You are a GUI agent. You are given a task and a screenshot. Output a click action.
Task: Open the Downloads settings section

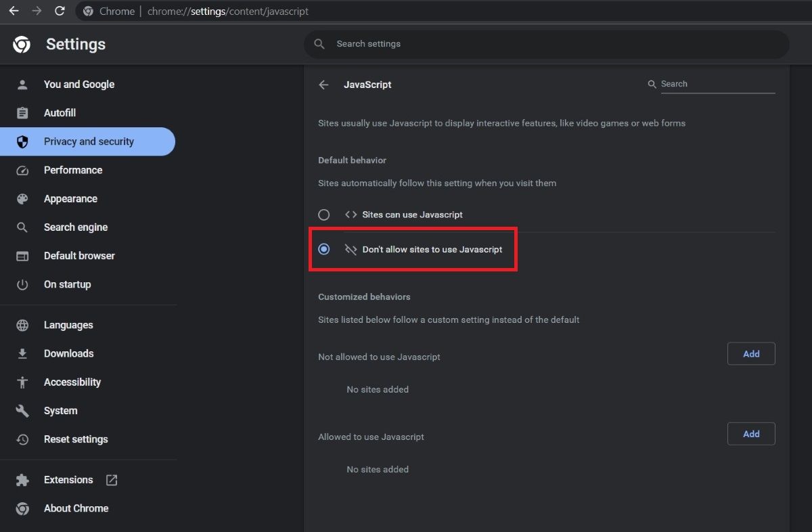(x=68, y=353)
